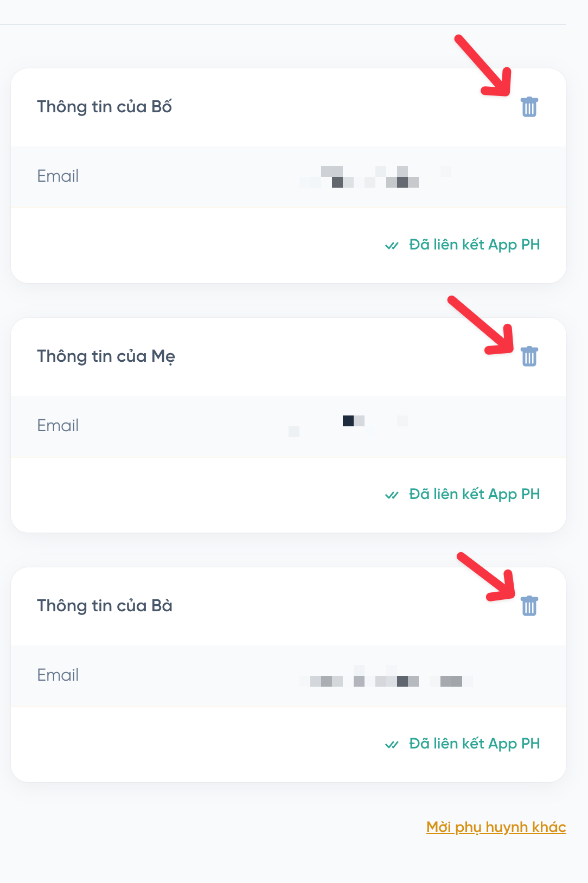Click double-check icon in Bà card
This screenshot has width=588, height=883.
click(392, 745)
